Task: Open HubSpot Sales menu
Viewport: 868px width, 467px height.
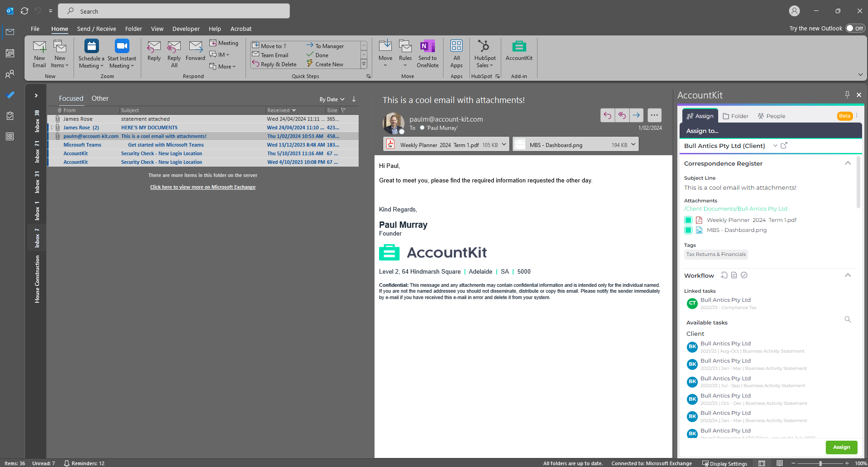Action: [x=485, y=54]
